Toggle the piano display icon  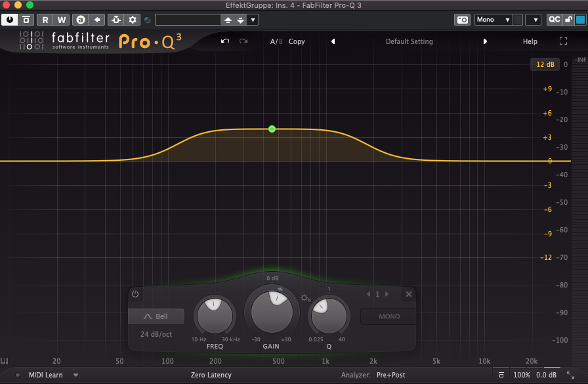[4, 361]
